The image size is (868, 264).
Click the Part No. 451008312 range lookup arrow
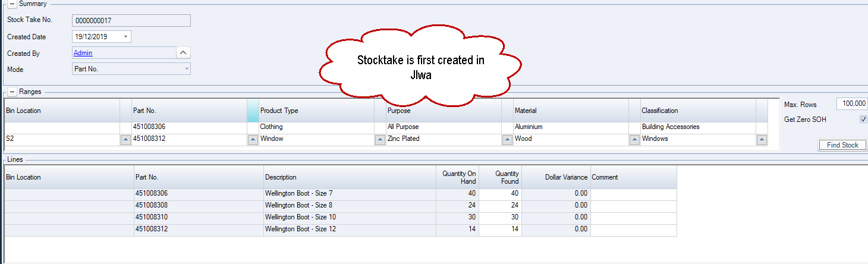coord(253,140)
